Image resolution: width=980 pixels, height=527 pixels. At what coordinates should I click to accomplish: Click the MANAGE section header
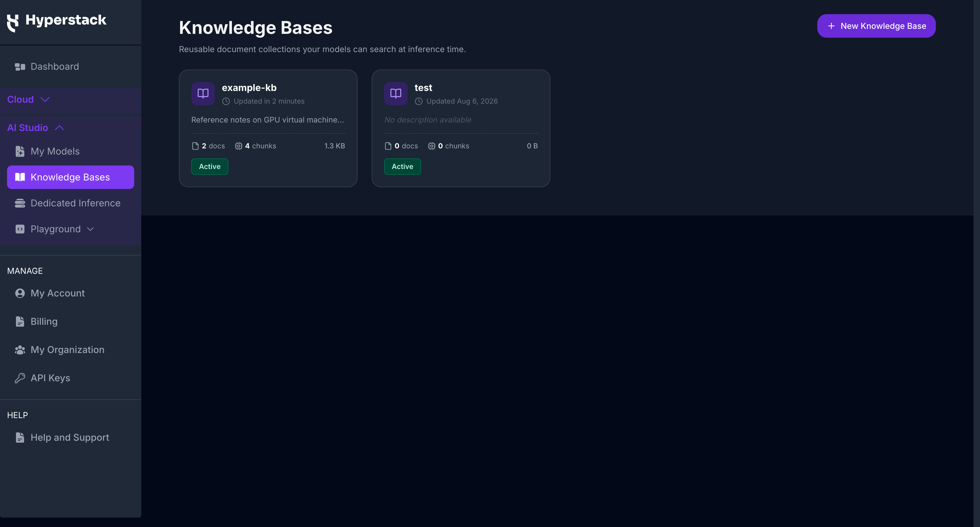pyautogui.click(x=25, y=271)
